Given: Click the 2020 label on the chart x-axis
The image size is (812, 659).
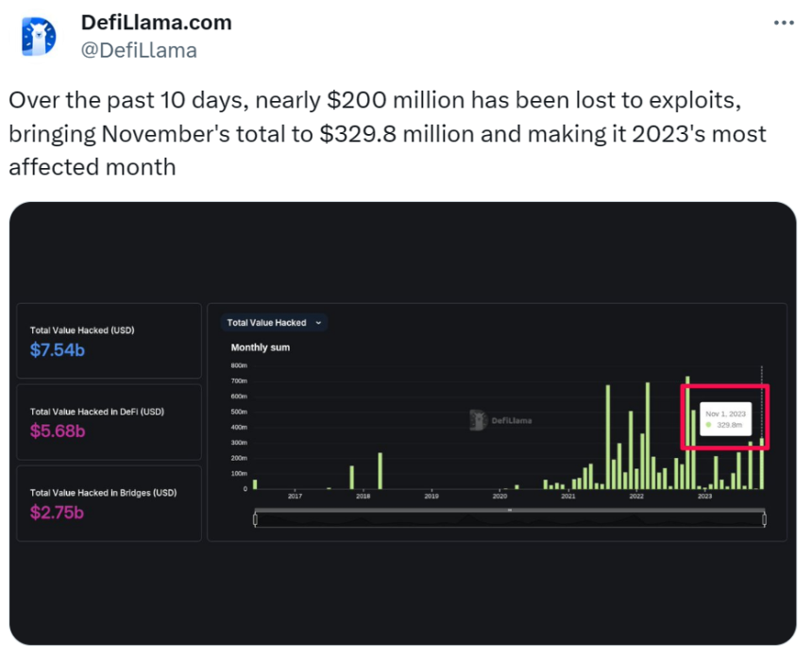Looking at the screenshot, I should pyautogui.click(x=499, y=496).
